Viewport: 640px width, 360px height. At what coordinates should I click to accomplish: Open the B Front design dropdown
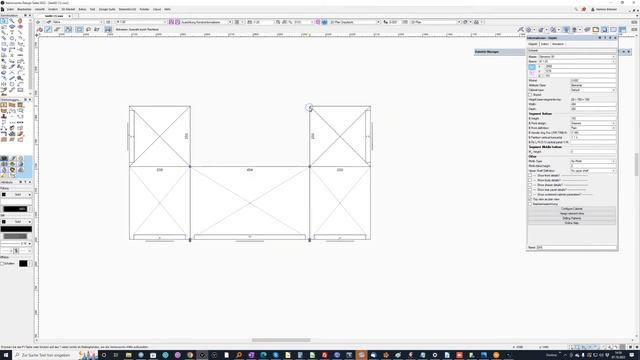pos(593,123)
